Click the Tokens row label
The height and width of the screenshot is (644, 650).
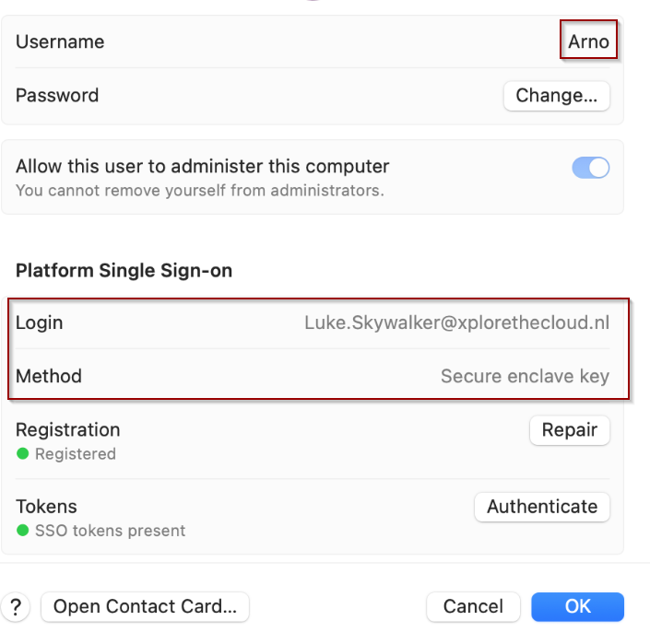(46, 506)
